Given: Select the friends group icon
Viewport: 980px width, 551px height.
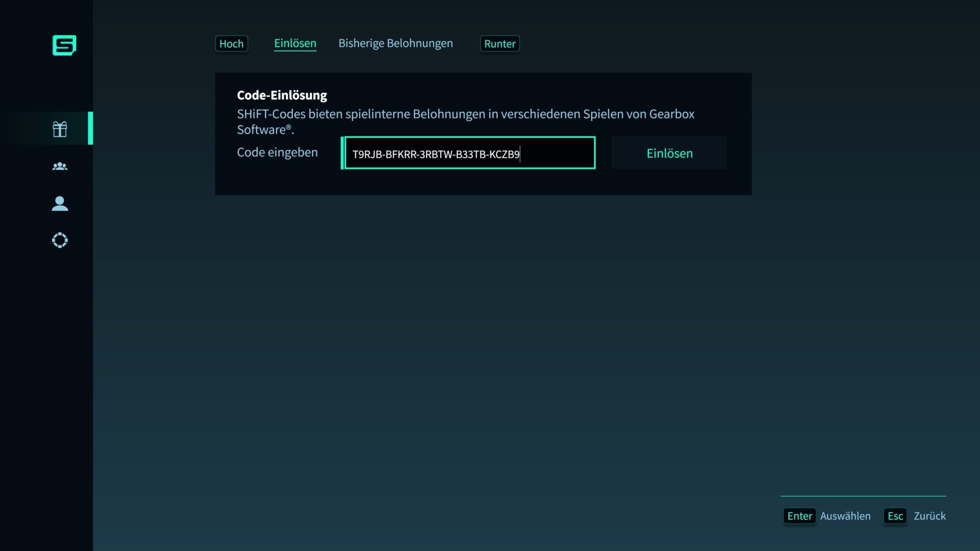Looking at the screenshot, I should 60,166.
